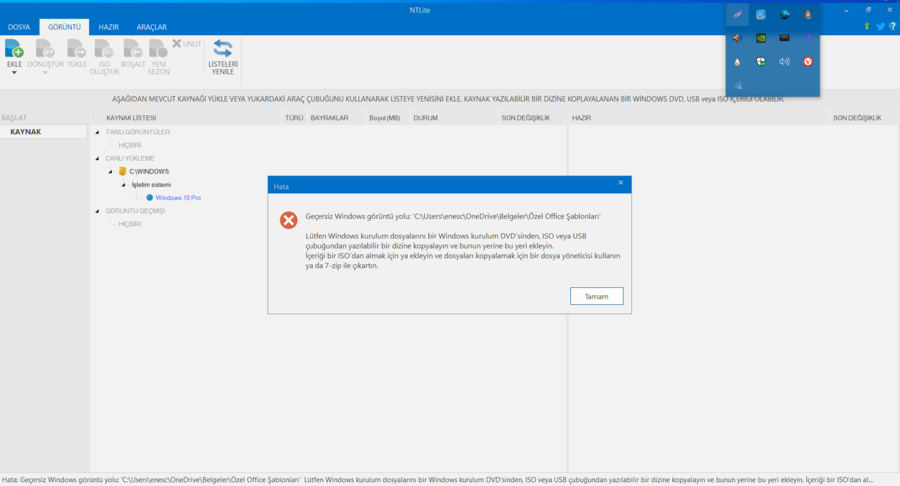The image size is (900, 486).
Task: Click the blue Windows 10 Pro bullet icon
Action: point(149,197)
